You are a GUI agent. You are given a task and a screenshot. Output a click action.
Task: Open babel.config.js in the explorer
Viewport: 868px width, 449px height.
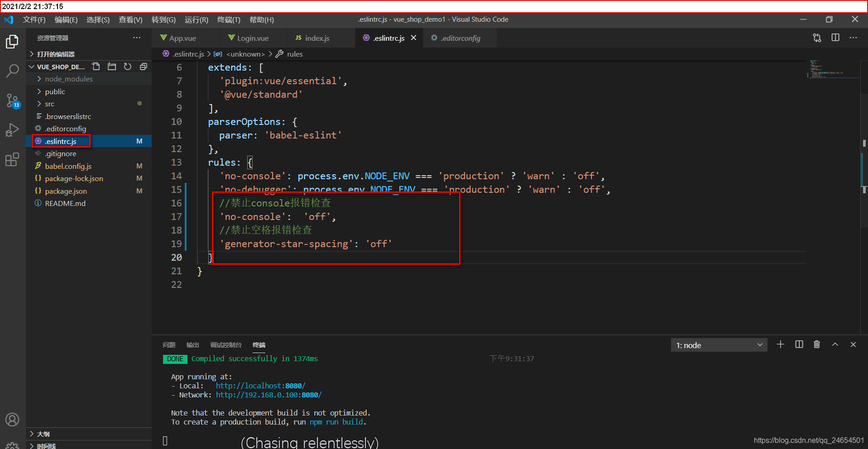pyautogui.click(x=89, y=167)
